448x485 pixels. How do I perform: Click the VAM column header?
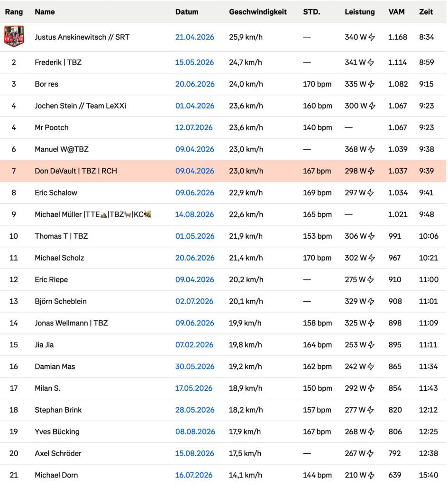[396, 12]
